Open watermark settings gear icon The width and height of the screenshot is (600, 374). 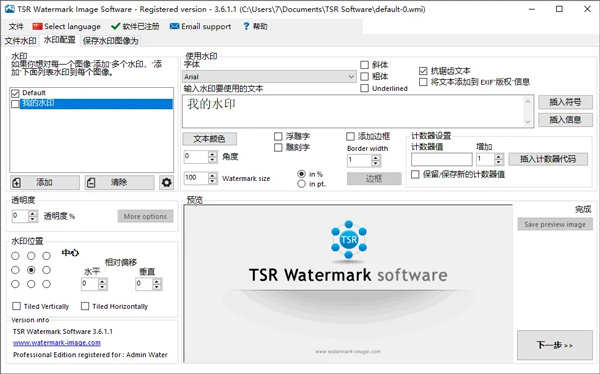pyautogui.click(x=166, y=182)
